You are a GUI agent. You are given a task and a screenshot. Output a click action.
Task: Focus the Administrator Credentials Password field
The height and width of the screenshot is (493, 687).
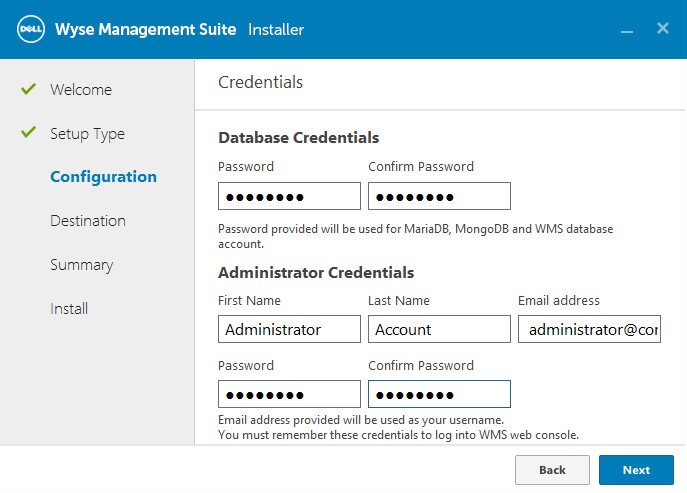coord(289,394)
